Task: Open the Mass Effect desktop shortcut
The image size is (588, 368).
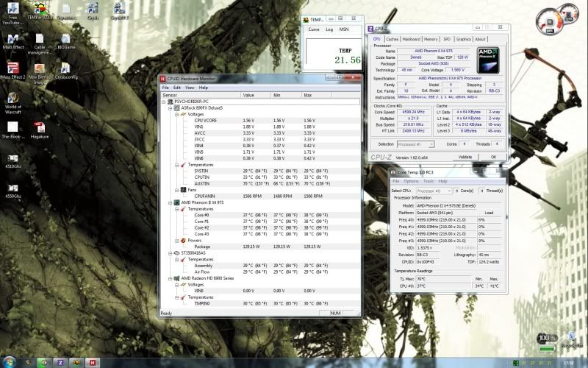Action: tap(13, 41)
